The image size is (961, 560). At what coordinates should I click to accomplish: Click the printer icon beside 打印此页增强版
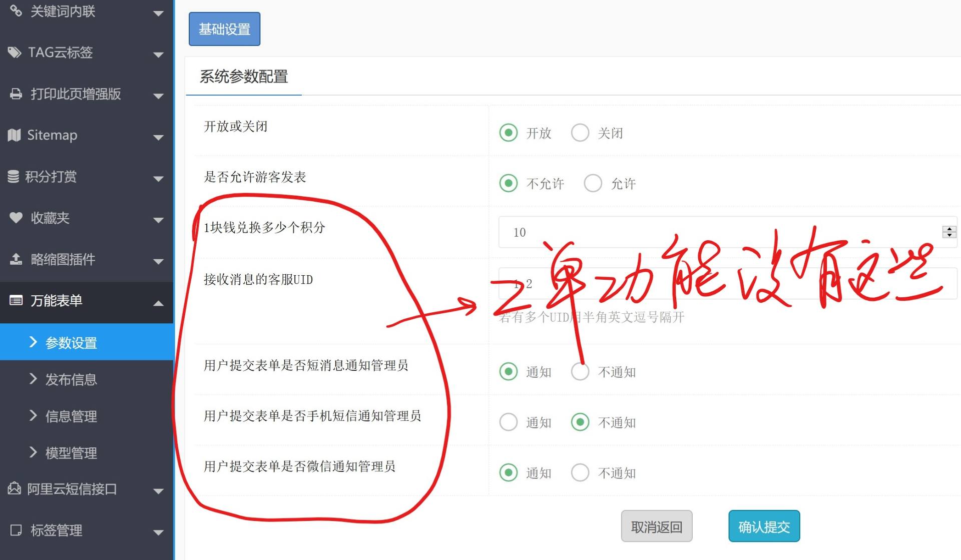pyautogui.click(x=16, y=94)
